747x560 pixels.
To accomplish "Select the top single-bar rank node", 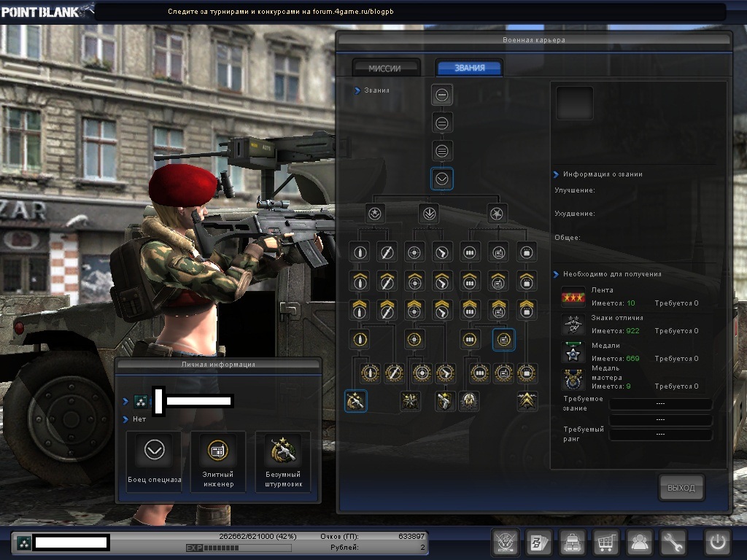I will (442, 95).
